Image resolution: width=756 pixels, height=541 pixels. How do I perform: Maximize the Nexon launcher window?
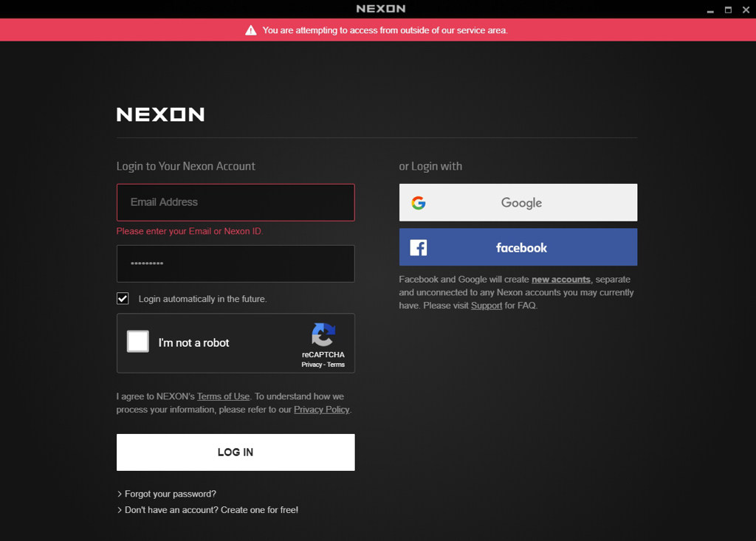728,10
